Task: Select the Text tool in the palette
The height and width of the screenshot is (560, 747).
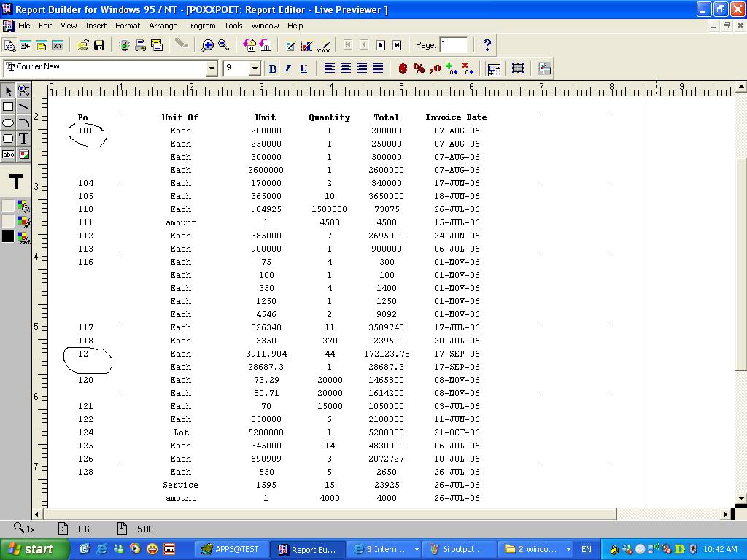Action: 23,139
